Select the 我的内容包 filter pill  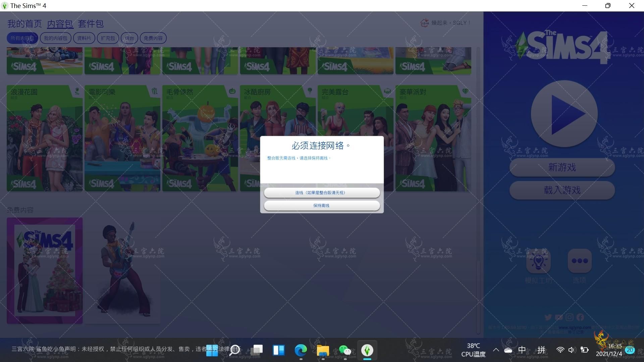point(56,38)
